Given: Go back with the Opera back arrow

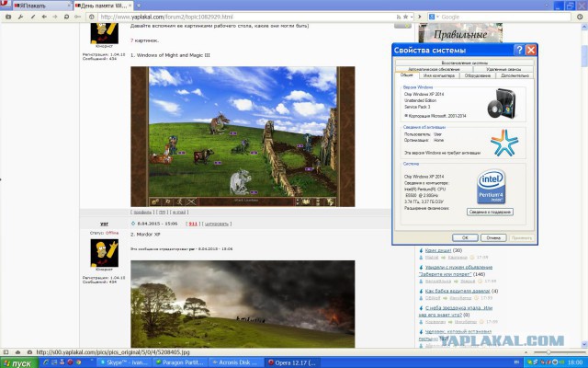Looking at the screenshot, I should (44, 17).
